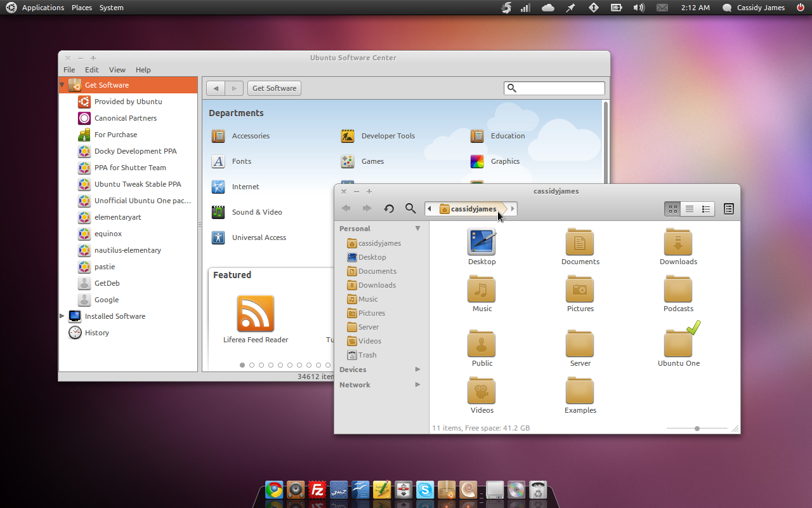Collapse the Personal section arrow
This screenshot has height=508, width=812.
417,229
